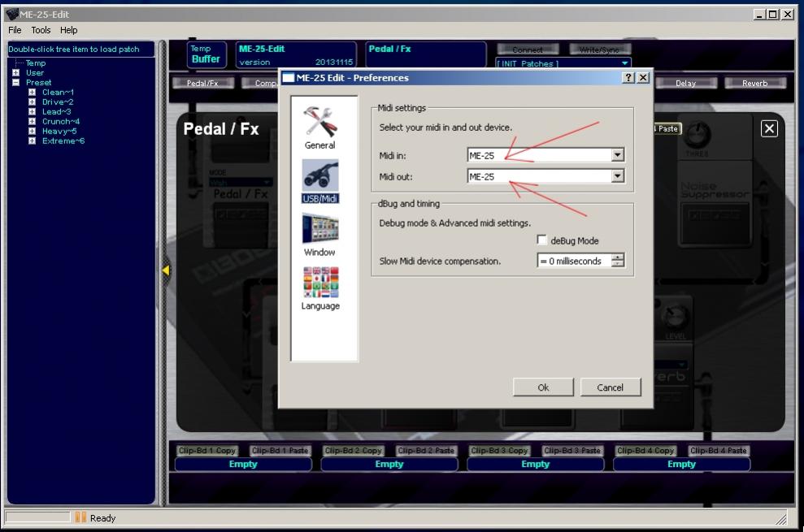Click Clip-Bd 3 Copy
The height and width of the screenshot is (532, 804).
(499, 451)
